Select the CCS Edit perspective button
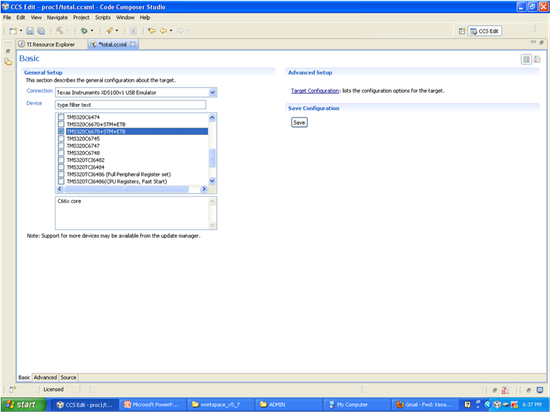This screenshot has height=412, width=550. [485, 31]
